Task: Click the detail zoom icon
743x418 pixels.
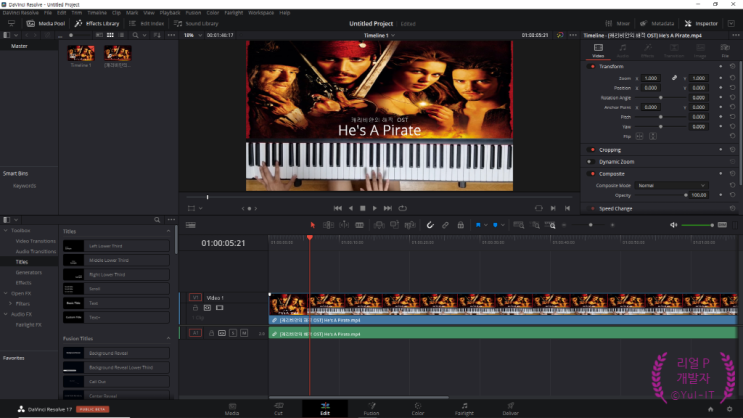Action: click(535, 225)
